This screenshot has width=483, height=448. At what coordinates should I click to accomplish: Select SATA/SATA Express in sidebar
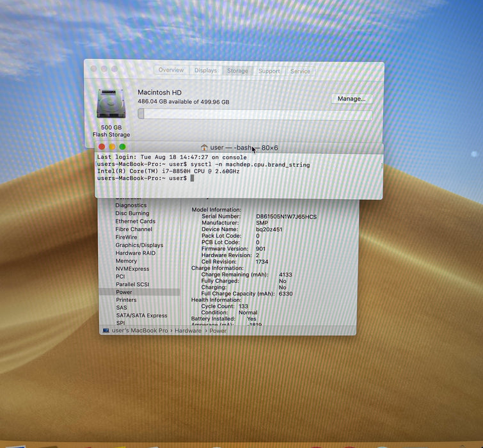(x=141, y=316)
